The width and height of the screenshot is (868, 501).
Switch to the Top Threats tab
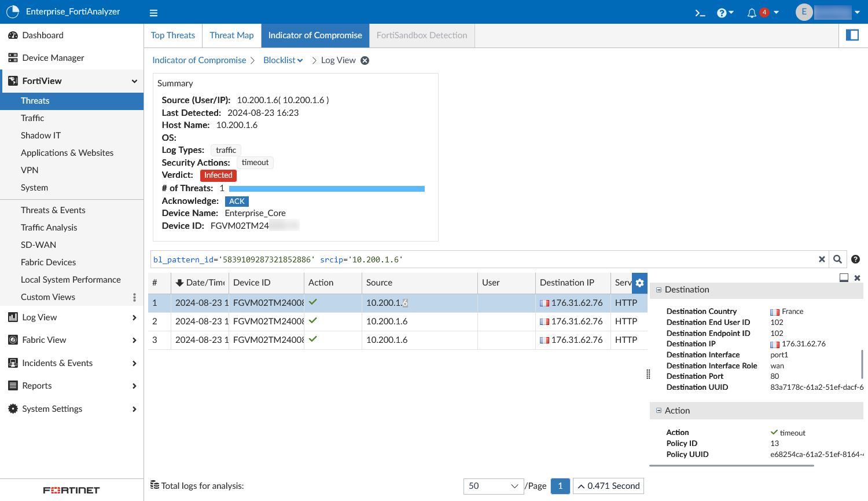tap(173, 35)
